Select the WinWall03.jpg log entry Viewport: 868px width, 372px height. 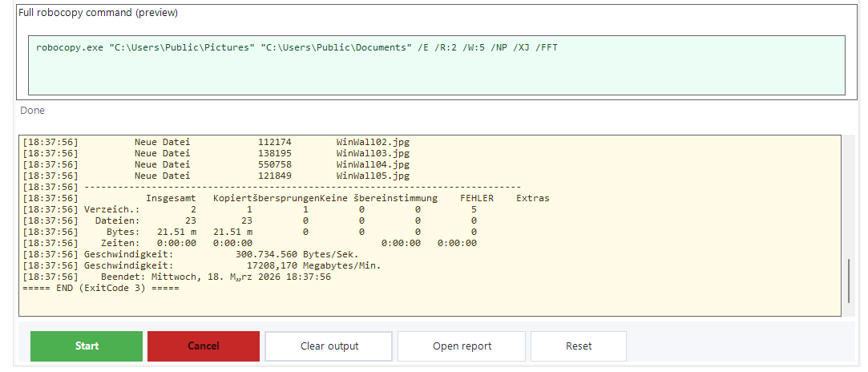pyautogui.click(x=373, y=153)
